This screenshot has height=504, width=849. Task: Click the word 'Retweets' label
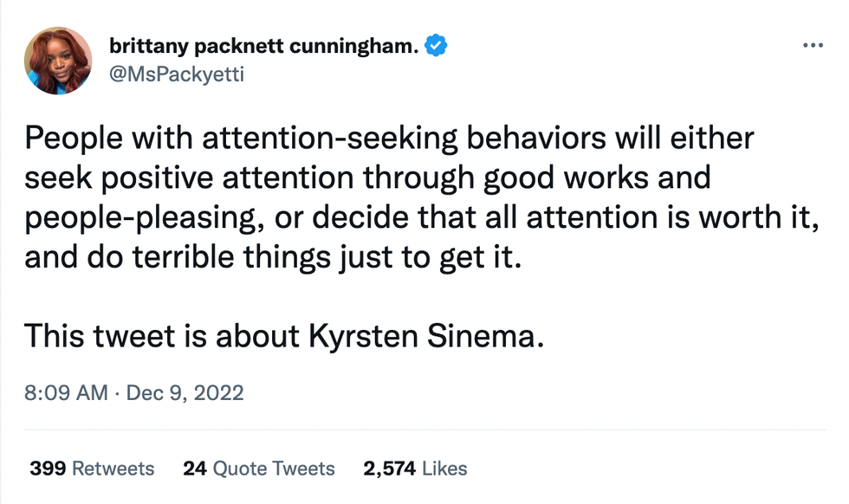[x=113, y=468]
